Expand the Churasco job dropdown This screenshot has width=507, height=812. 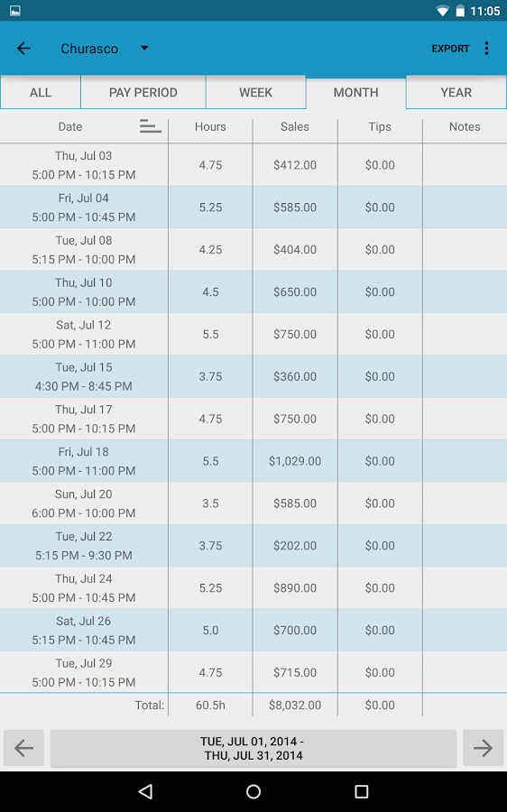pos(105,49)
